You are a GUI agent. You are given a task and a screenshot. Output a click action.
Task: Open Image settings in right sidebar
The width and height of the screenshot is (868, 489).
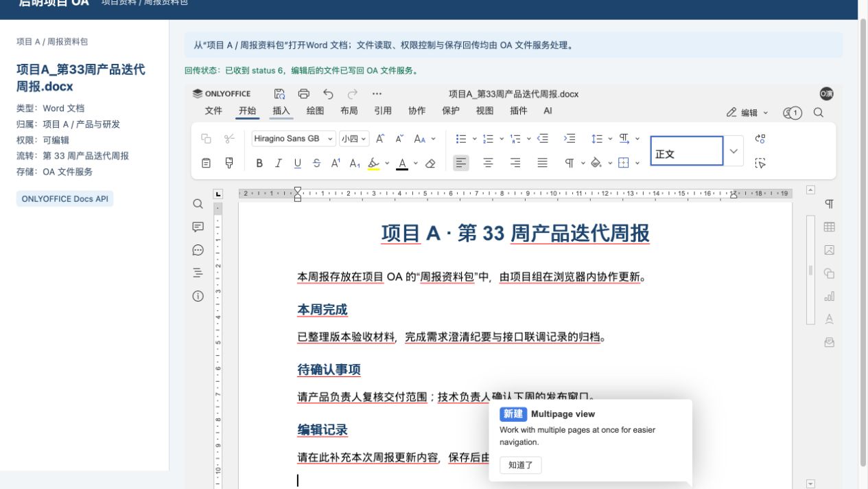(x=829, y=250)
